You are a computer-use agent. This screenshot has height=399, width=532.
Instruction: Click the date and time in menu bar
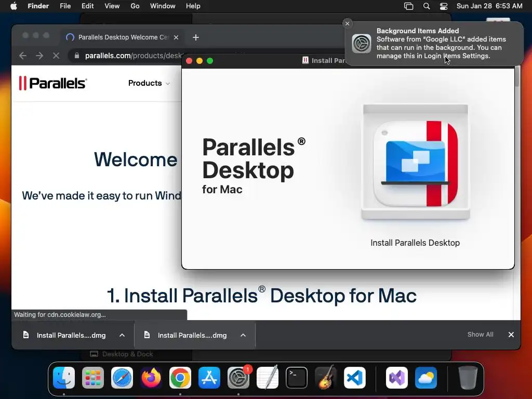[489, 6]
